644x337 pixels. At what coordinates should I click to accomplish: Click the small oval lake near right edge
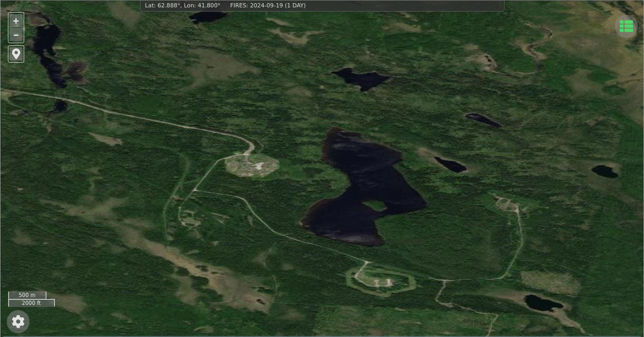pos(604,171)
